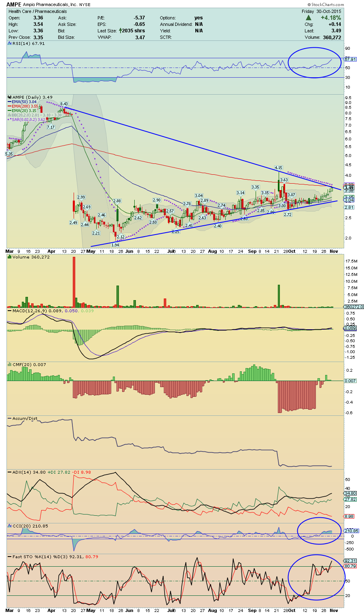This screenshot has height=614, width=364.
Task: Click the 3.49 last price axis tag
Action: pos(349,188)
